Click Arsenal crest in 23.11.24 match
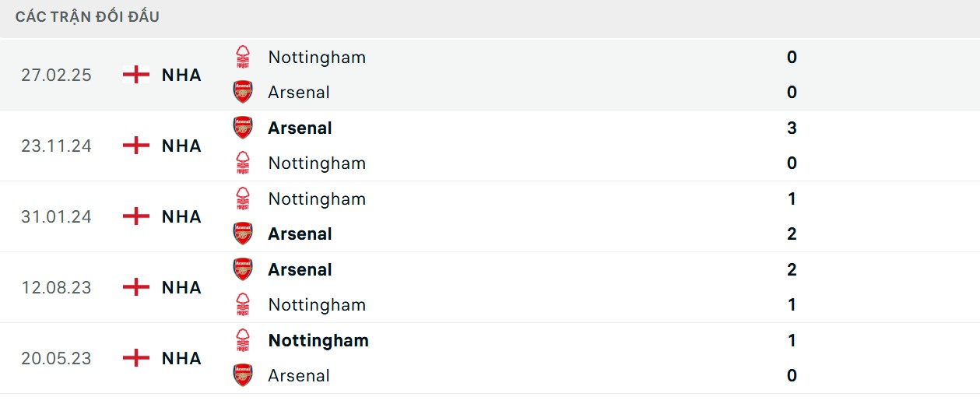980x411 pixels. [243, 128]
